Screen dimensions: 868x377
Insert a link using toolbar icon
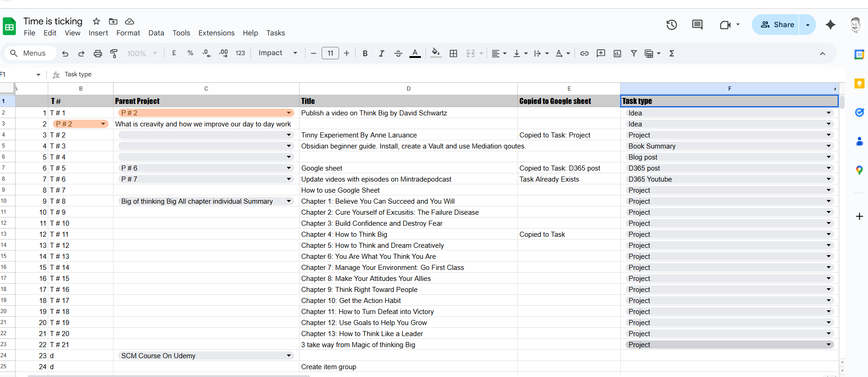pos(584,53)
